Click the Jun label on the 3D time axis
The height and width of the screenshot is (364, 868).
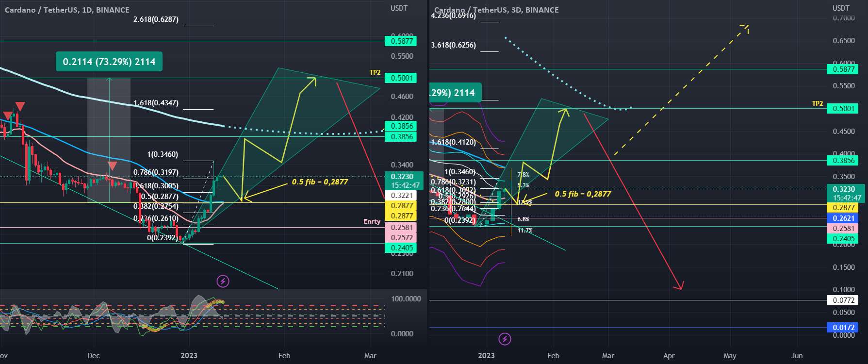[x=797, y=355]
